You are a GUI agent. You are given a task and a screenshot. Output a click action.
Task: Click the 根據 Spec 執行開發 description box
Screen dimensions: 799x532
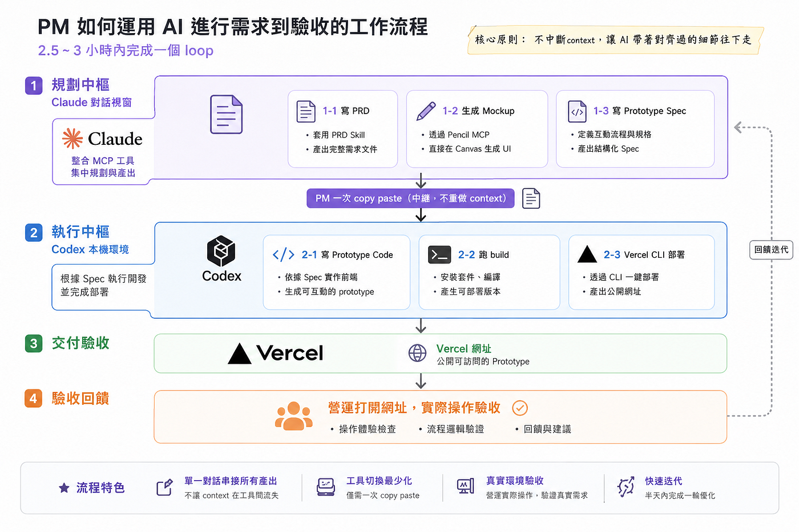pyautogui.click(x=103, y=286)
